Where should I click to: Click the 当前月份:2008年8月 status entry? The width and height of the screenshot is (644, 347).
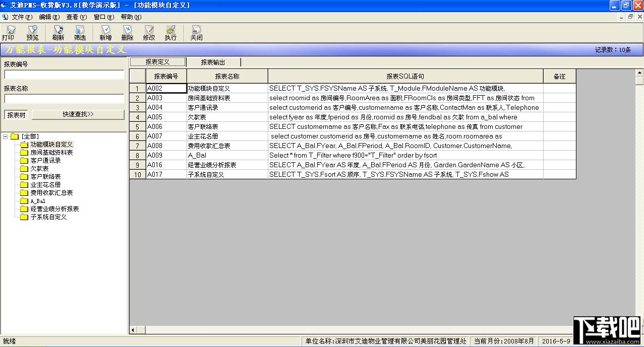tap(504, 341)
